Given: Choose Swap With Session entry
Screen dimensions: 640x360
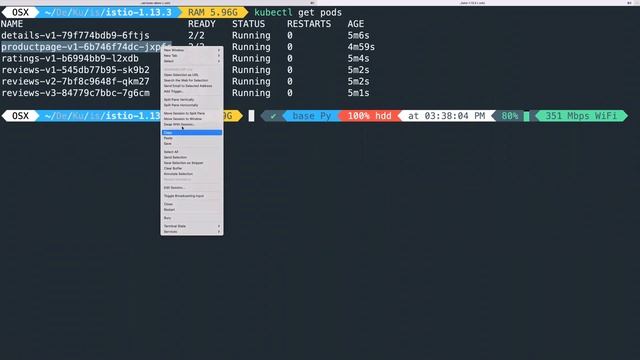Looking at the screenshot, I should [x=192, y=124].
